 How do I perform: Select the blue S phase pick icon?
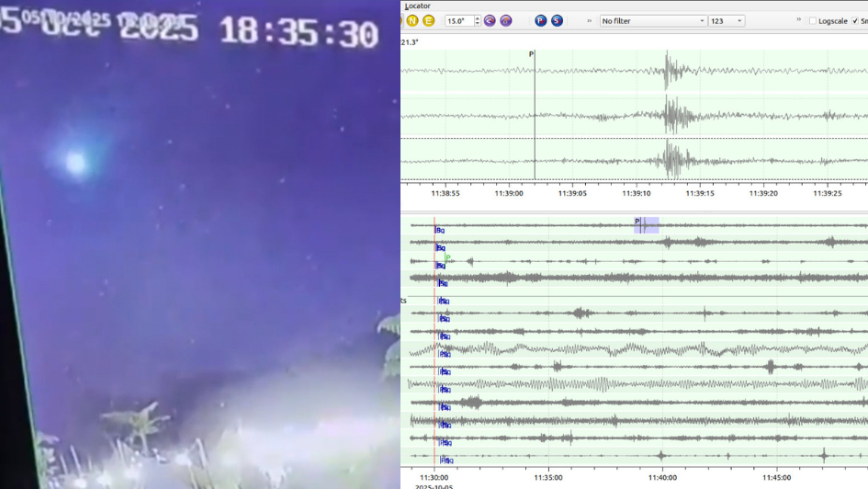pyautogui.click(x=557, y=20)
